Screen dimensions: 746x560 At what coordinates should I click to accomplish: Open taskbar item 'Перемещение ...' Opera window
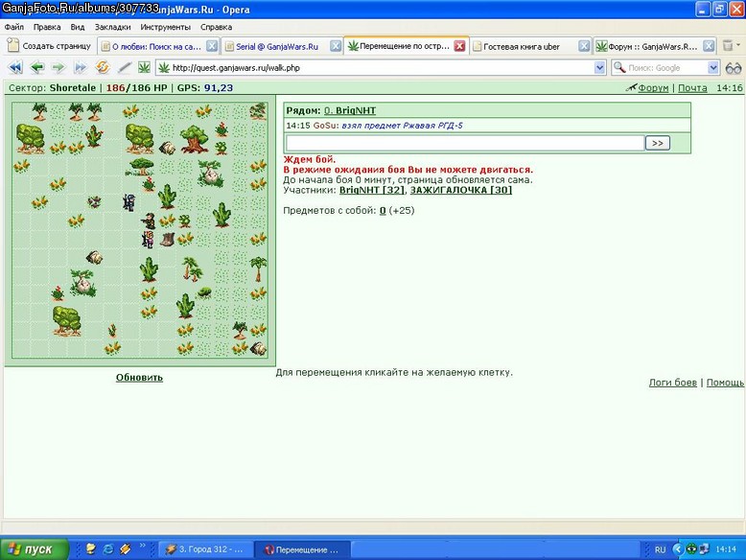(x=302, y=549)
